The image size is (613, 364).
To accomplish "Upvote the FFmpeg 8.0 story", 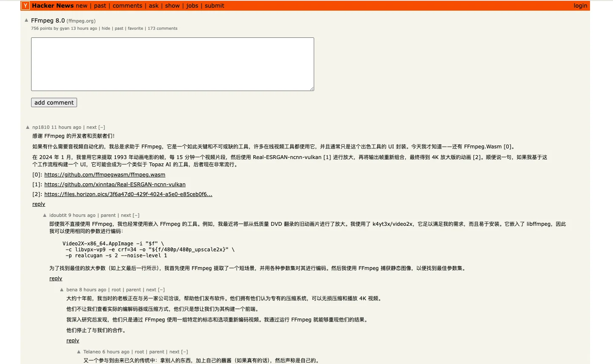I will pyautogui.click(x=26, y=20).
